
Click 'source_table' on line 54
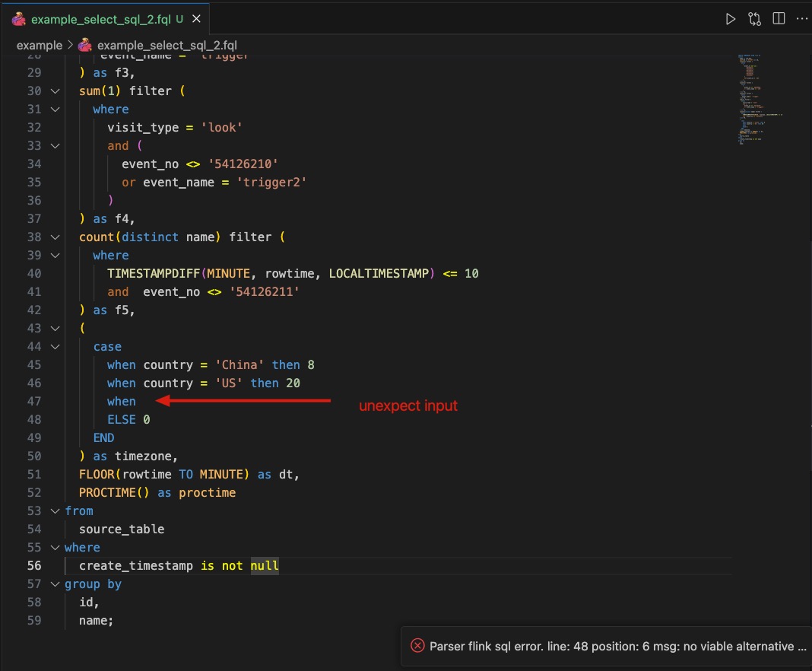122,529
